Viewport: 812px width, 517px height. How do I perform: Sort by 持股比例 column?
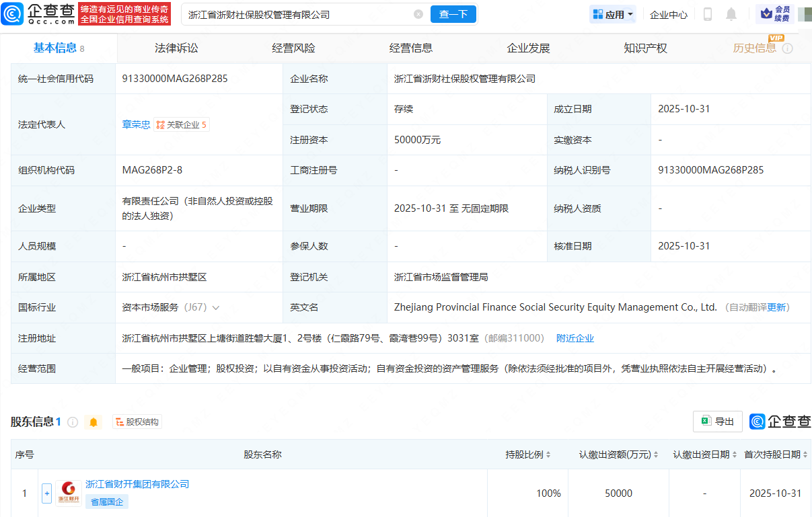tap(548, 455)
